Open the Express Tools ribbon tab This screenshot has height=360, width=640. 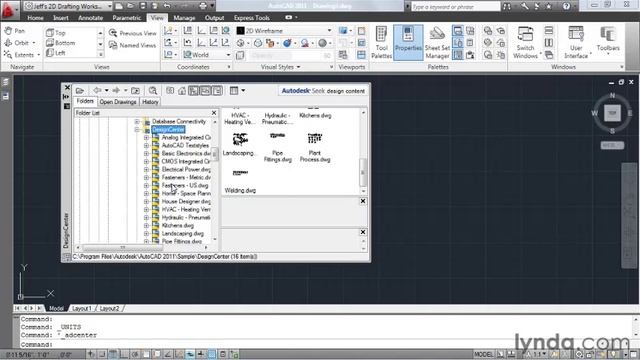pyautogui.click(x=251, y=18)
